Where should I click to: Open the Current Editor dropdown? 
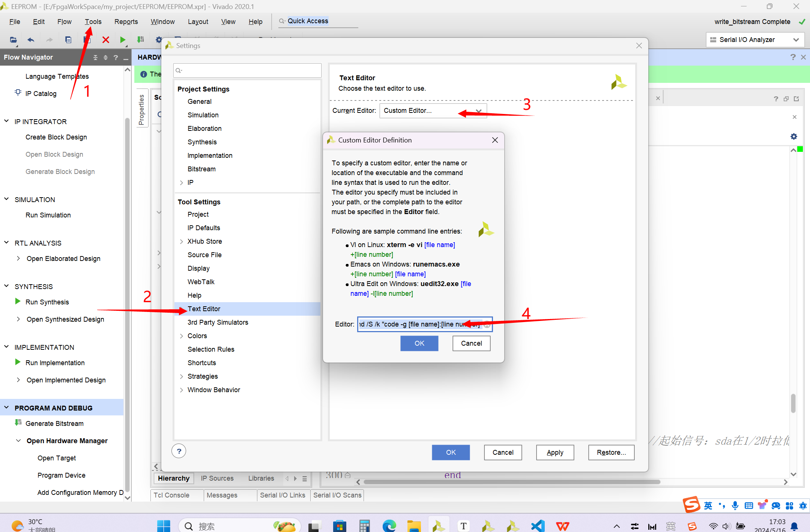[433, 111]
